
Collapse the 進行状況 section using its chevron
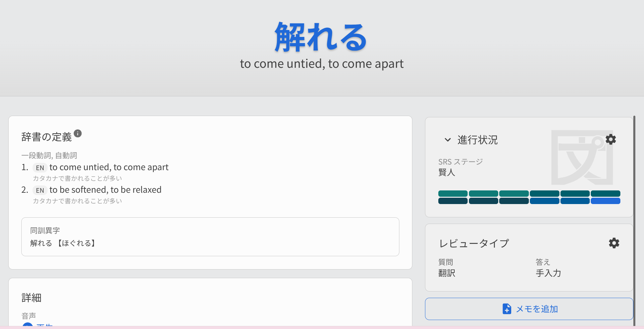coord(448,140)
